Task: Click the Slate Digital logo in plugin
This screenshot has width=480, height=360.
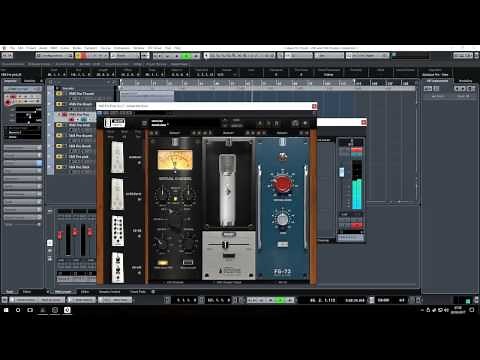Action: [x=114, y=123]
